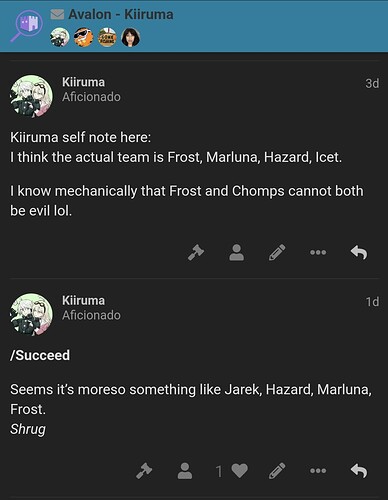Toggle the heart like on /Succeed post
The height and width of the screenshot is (500, 388).
(x=239, y=471)
